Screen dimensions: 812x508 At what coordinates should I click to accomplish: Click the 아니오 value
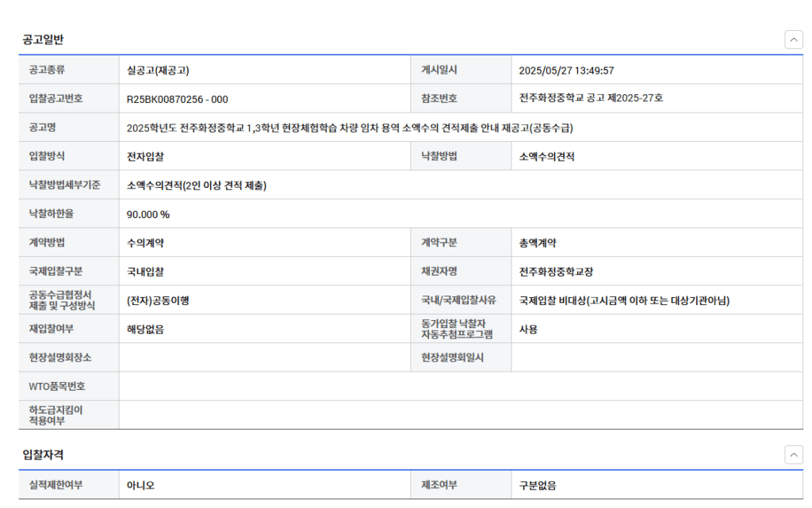pos(140,486)
